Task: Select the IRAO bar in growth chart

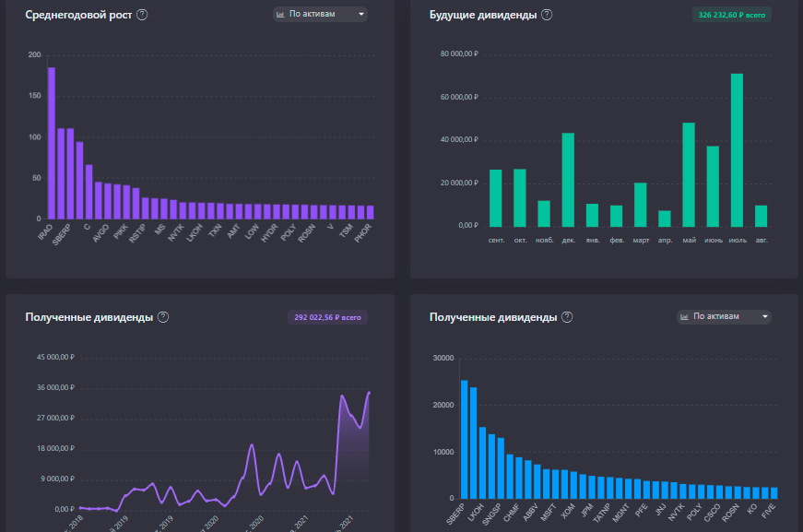Action: click(x=52, y=143)
